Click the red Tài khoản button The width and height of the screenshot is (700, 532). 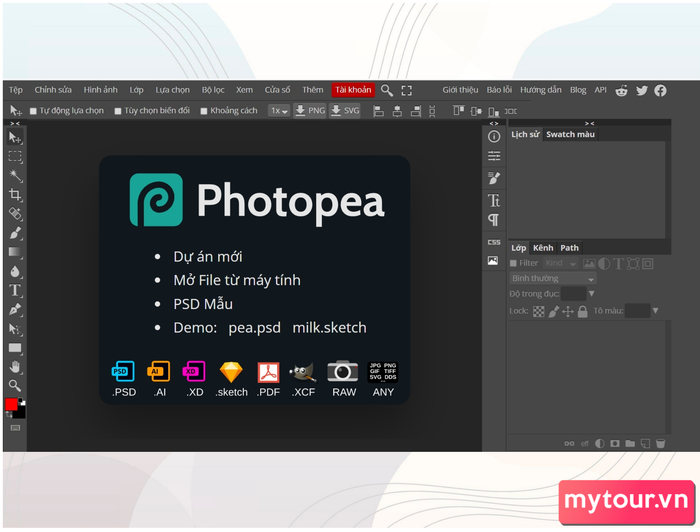coord(353,90)
